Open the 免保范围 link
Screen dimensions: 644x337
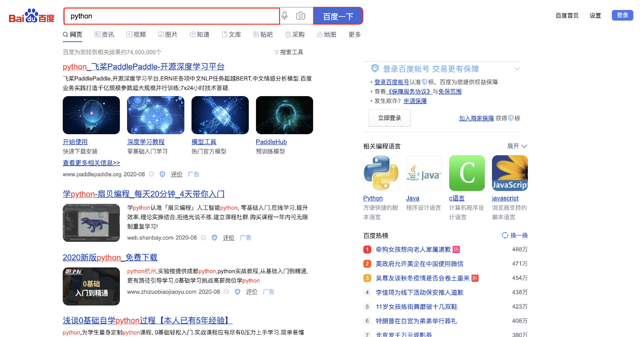(450, 91)
